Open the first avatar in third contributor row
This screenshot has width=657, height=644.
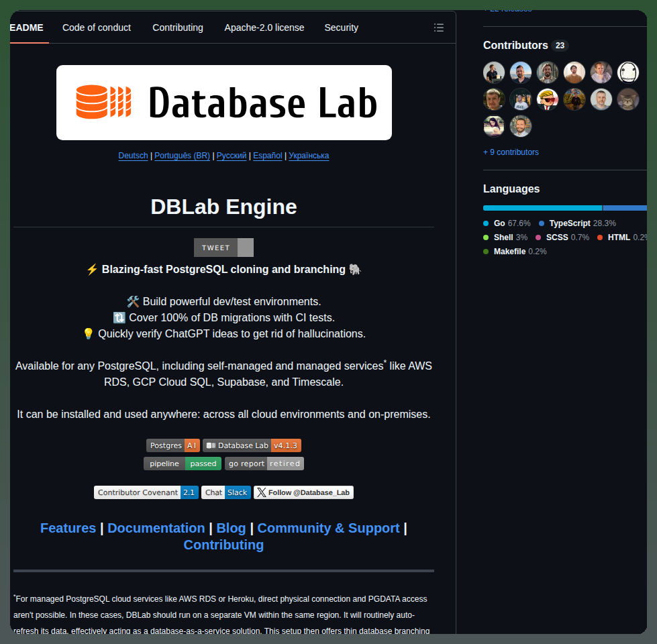[x=494, y=126]
